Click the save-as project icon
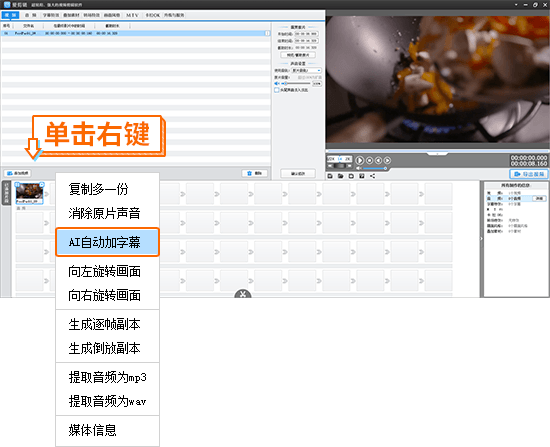 (x=362, y=176)
